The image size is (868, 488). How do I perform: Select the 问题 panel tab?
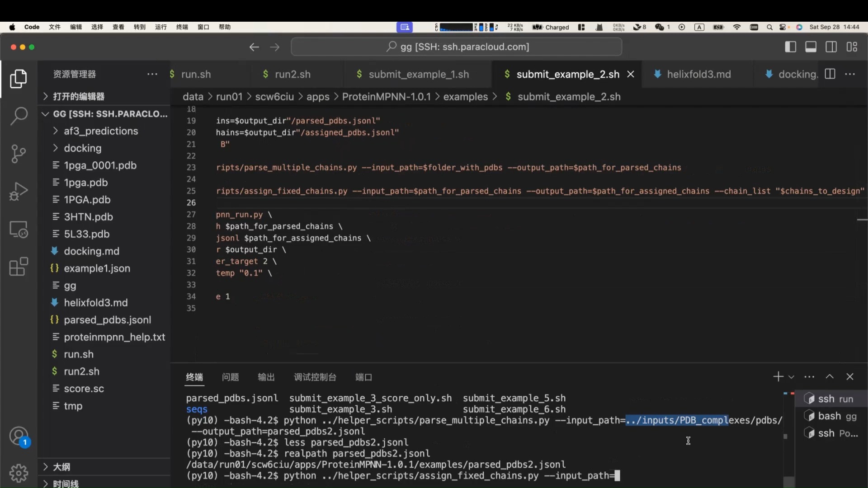(x=230, y=377)
